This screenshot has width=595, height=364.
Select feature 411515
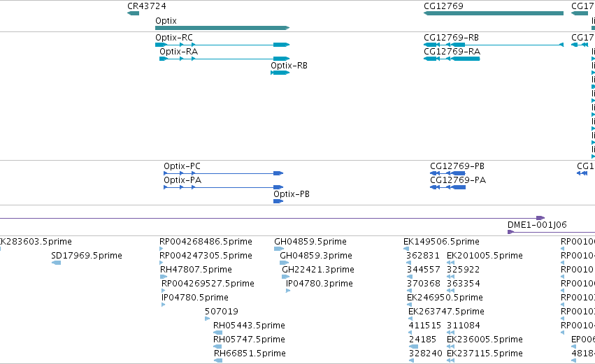coord(411,333)
